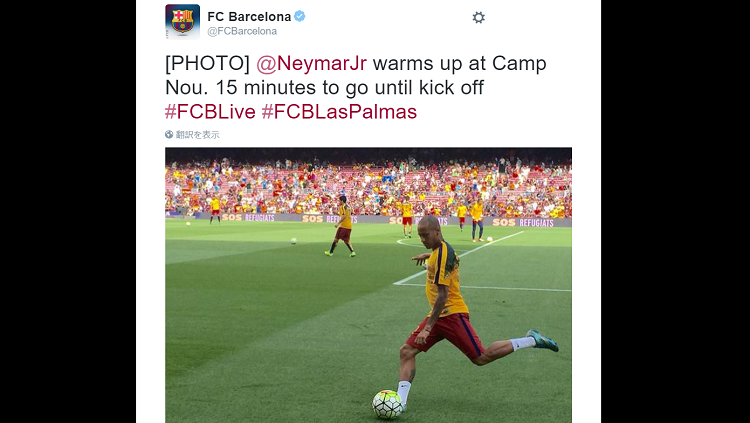Image resolution: width=750 pixels, height=423 pixels.
Task: Follow the #FCBLive hashtag
Action: pos(210,111)
